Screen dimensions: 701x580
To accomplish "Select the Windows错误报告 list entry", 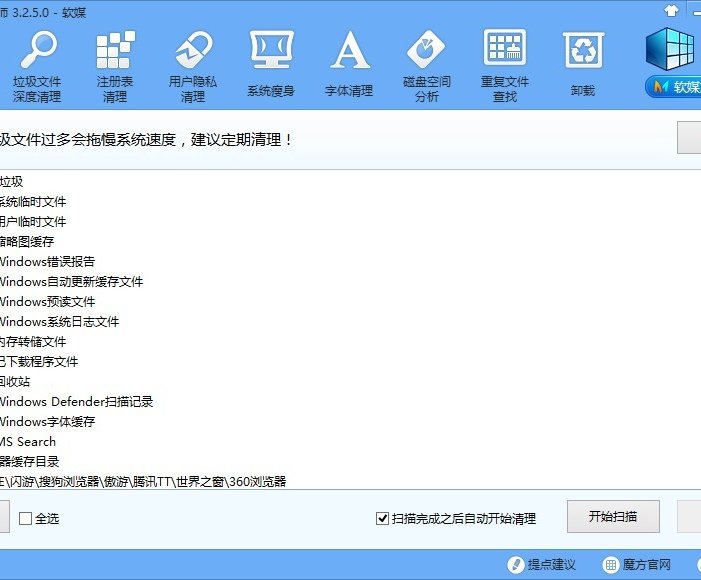I will 47,262.
